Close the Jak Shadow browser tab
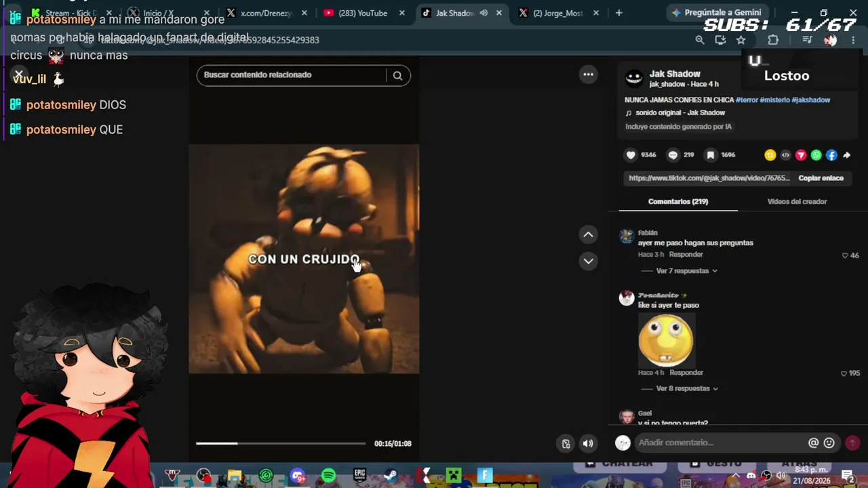This screenshot has height=488, width=868. (x=499, y=13)
